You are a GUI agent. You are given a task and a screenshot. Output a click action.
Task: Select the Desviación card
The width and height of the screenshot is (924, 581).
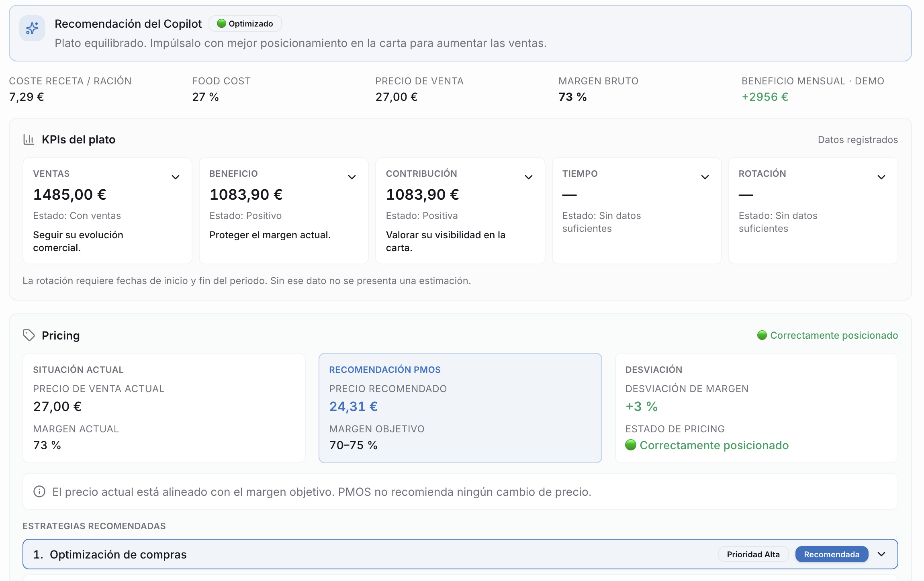[x=756, y=408]
